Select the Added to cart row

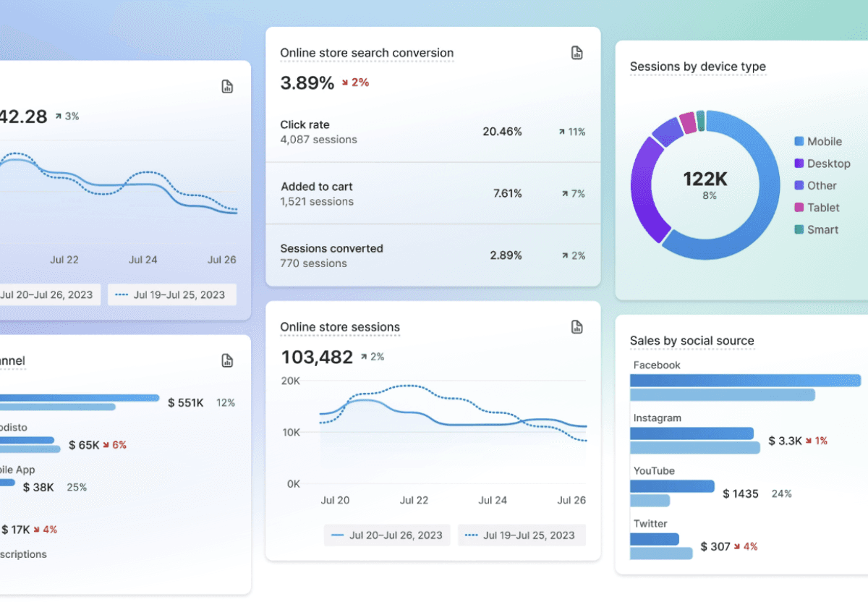click(x=433, y=193)
